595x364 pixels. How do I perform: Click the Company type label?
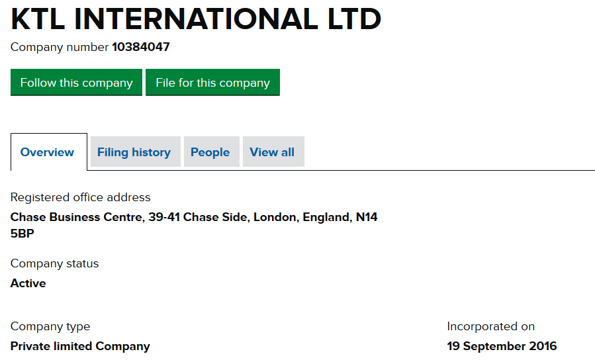(50, 326)
